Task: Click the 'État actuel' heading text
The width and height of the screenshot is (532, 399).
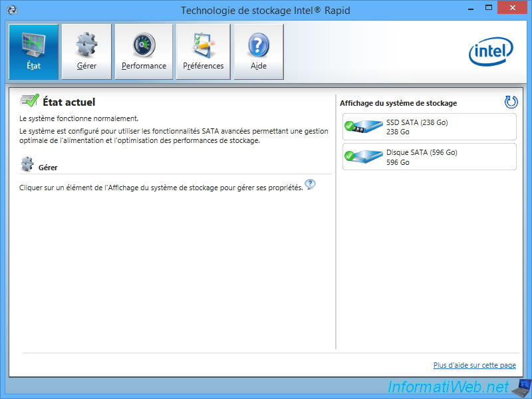Action: [x=69, y=102]
